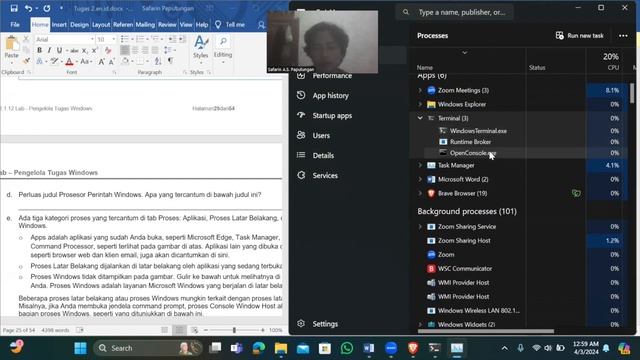Image resolution: width=640 pixels, height=360 pixels.
Task: Switch to the Layout ribbon tab
Action: click(101, 25)
